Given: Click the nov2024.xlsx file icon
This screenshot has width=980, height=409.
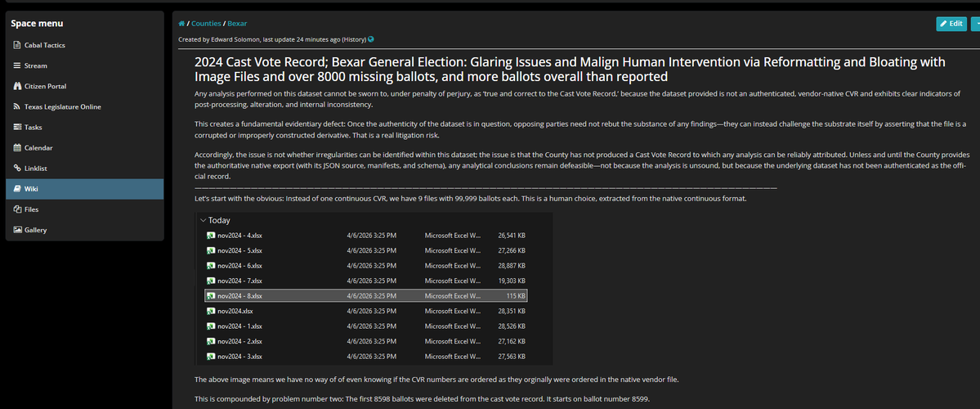Looking at the screenshot, I should (211, 311).
